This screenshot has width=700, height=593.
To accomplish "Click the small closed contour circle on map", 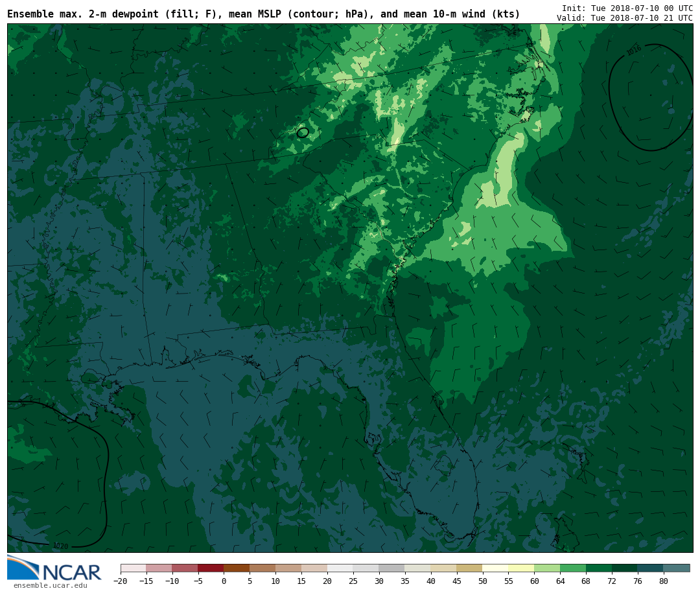I will click(303, 133).
